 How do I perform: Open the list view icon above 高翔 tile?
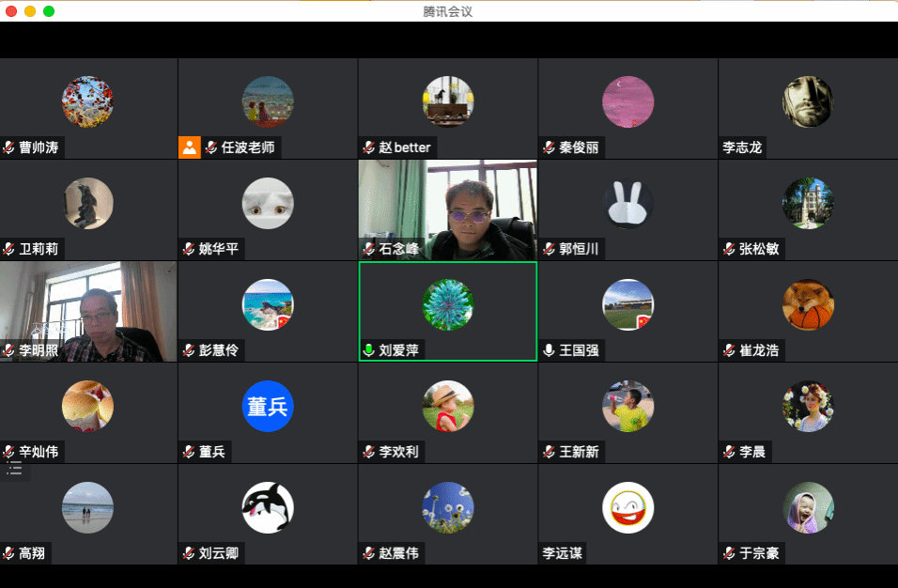pyautogui.click(x=14, y=470)
